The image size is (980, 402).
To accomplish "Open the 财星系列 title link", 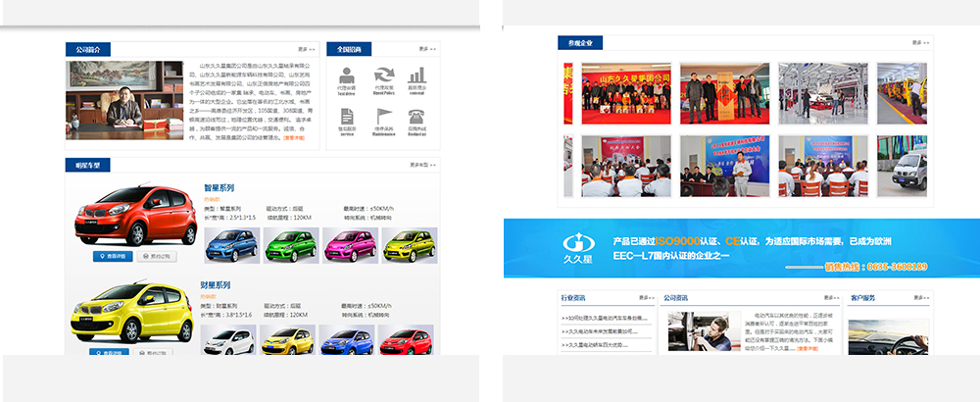I will coord(215,284).
